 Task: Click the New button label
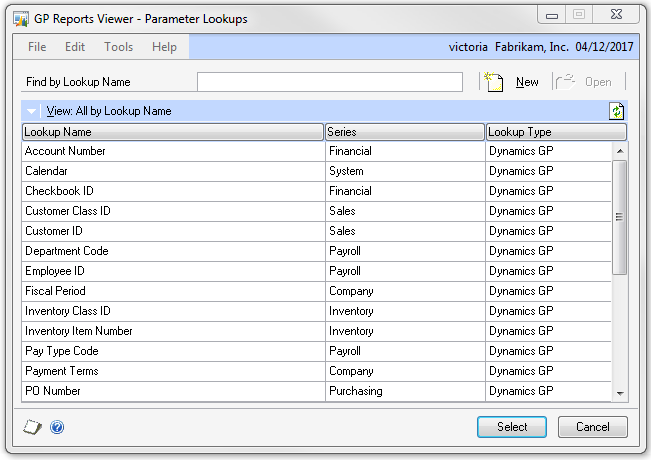pyautogui.click(x=527, y=82)
